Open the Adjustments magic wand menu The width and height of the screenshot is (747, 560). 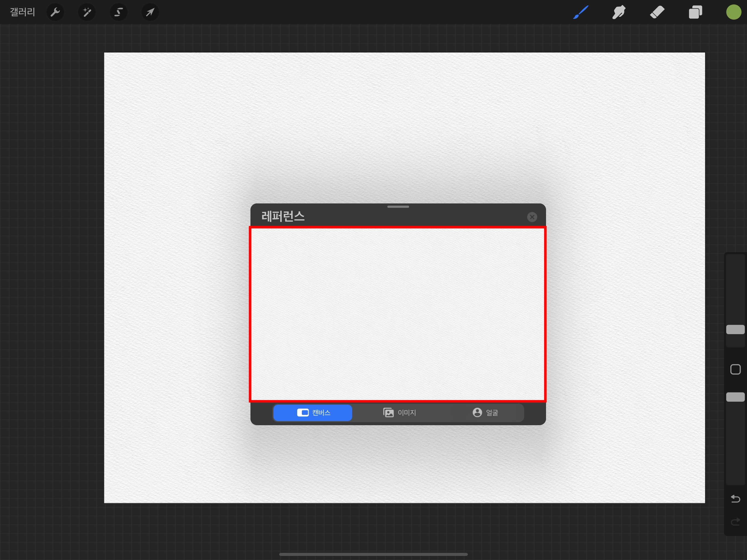[87, 12]
